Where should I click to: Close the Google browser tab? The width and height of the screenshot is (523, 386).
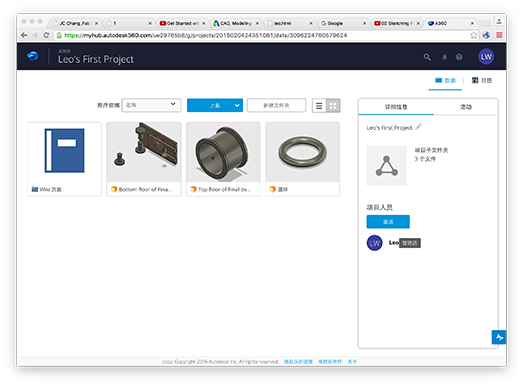click(365, 23)
